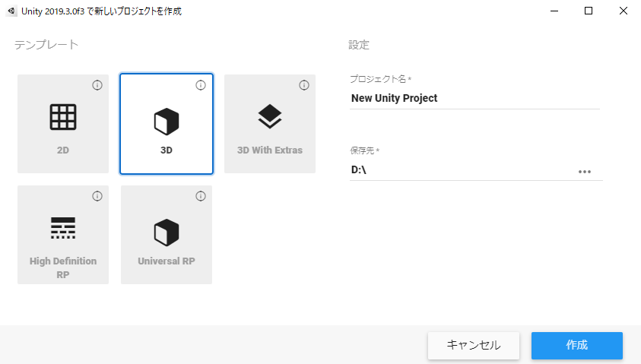Choose the 3D With Extras template
Image resolution: width=641 pixels, height=364 pixels.
[270, 124]
